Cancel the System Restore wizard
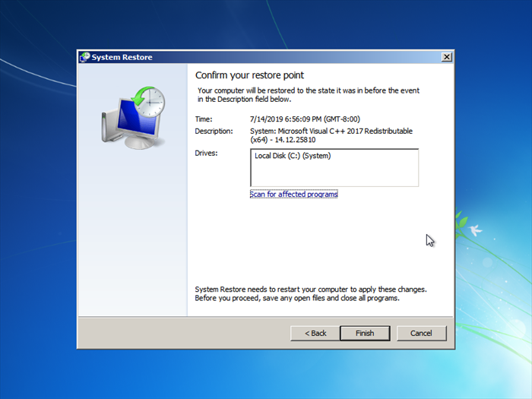 click(421, 333)
